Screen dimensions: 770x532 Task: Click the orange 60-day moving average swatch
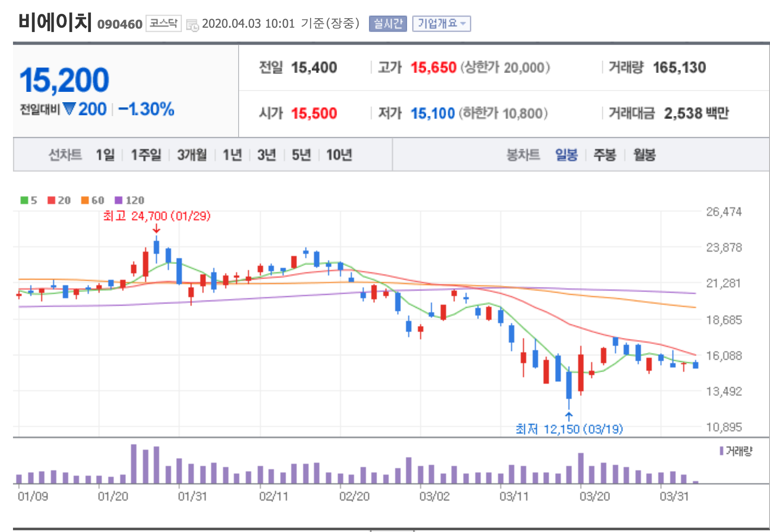pos(85,200)
